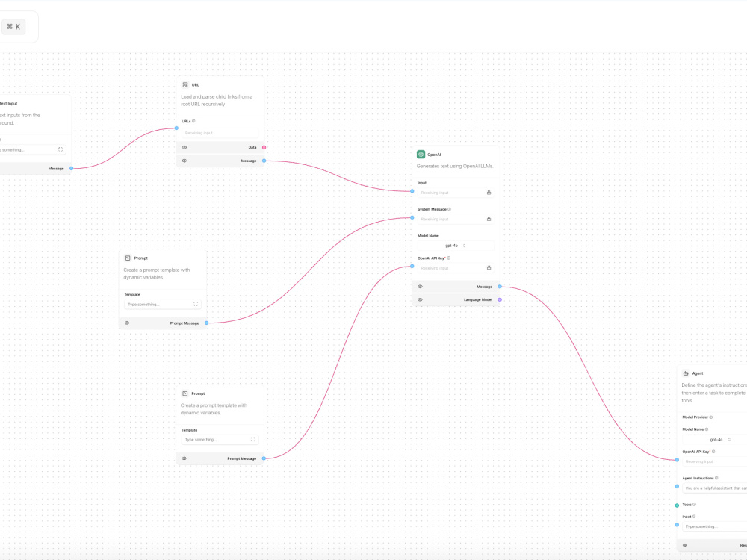Image resolution: width=747 pixels, height=560 pixels.
Task: Select the Agent node title
Action: pos(698,373)
